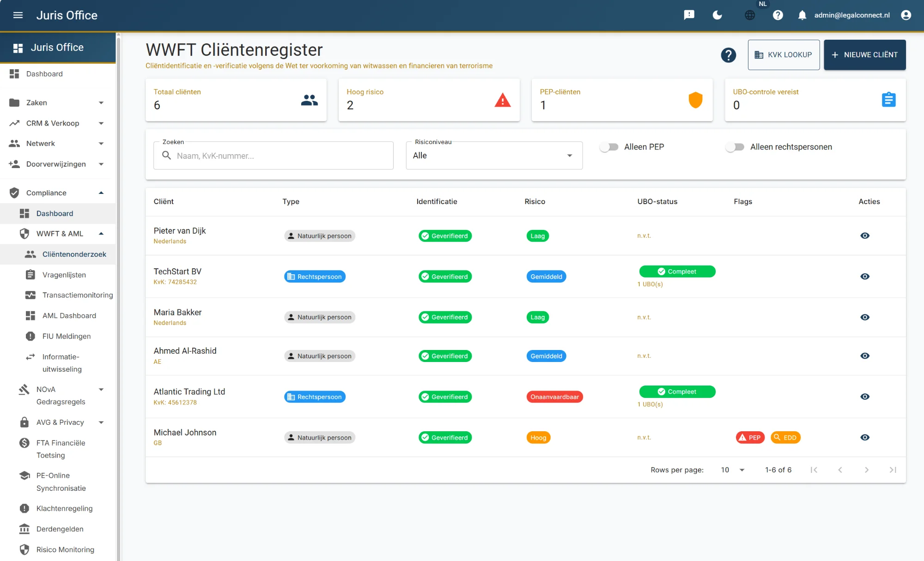924x561 pixels.
Task: Click the sidebar vertical scrollbar
Action: pos(118,296)
